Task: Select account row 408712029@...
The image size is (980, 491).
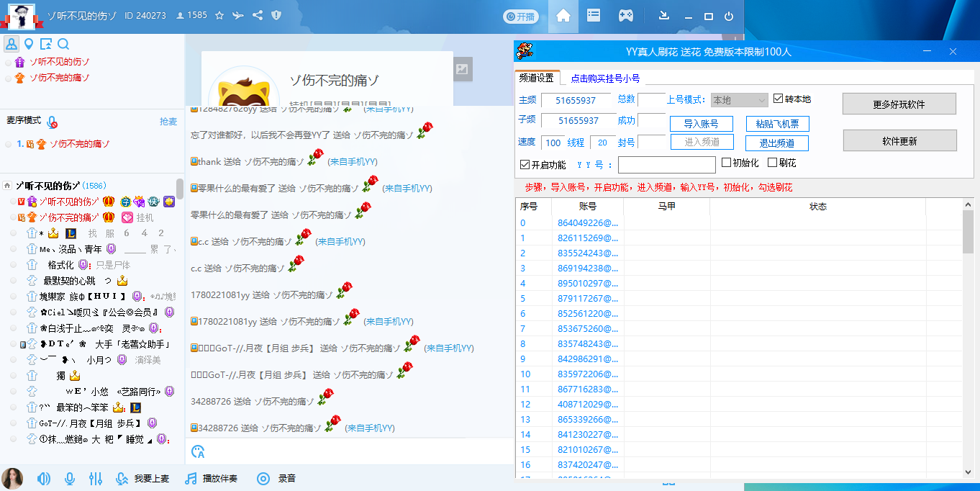Action: point(739,404)
